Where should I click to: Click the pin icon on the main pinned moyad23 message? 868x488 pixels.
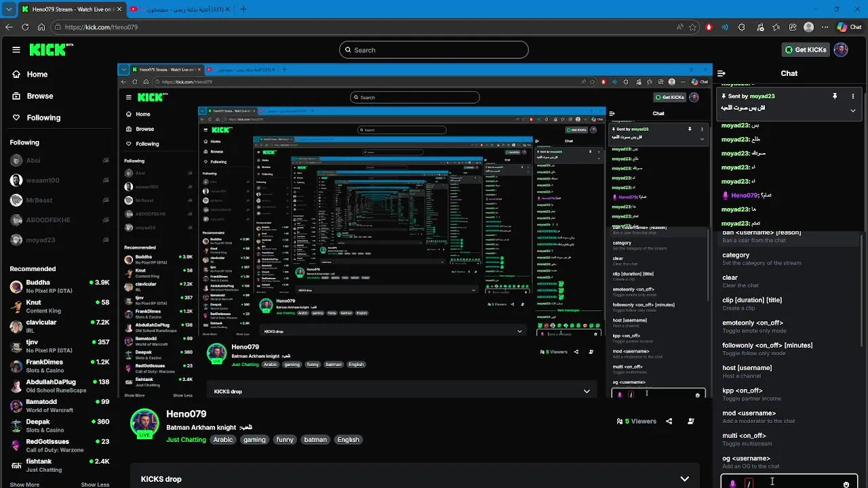835,96
